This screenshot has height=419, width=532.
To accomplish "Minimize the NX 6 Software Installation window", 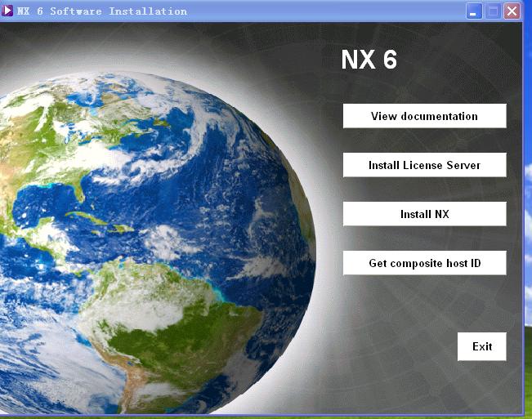I will pyautogui.click(x=474, y=11).
